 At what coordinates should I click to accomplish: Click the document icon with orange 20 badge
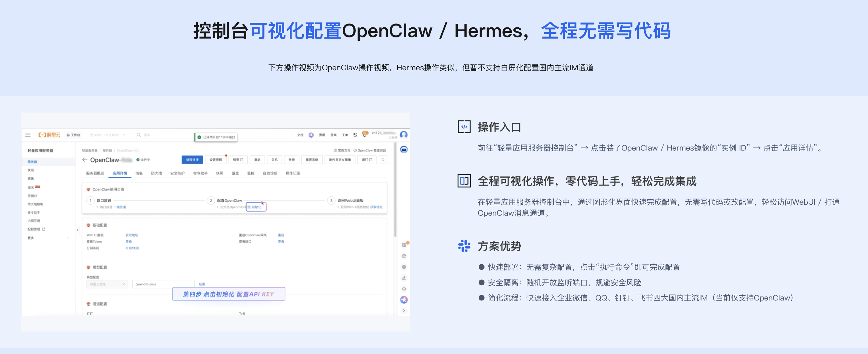pyautogui.click(x=404, y=245)
